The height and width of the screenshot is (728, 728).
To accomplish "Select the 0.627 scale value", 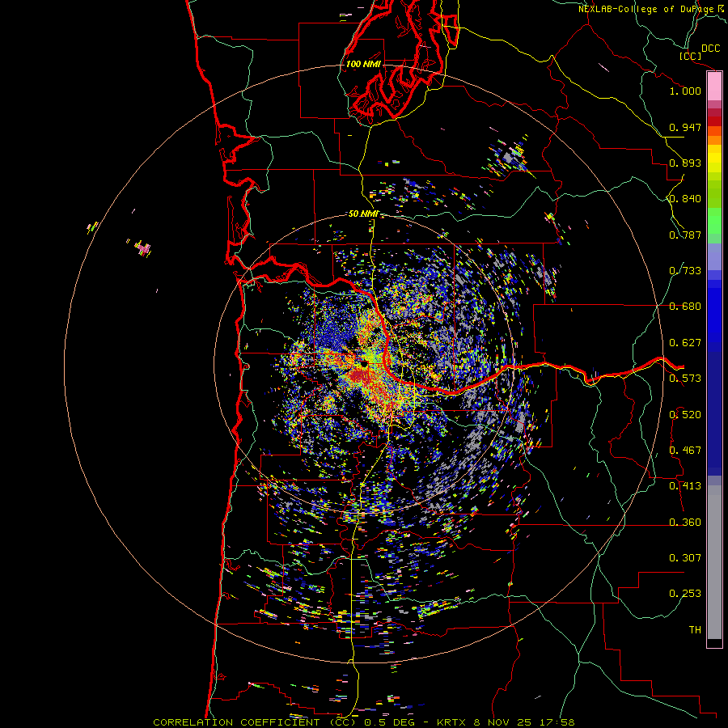I will coord(685,343).
